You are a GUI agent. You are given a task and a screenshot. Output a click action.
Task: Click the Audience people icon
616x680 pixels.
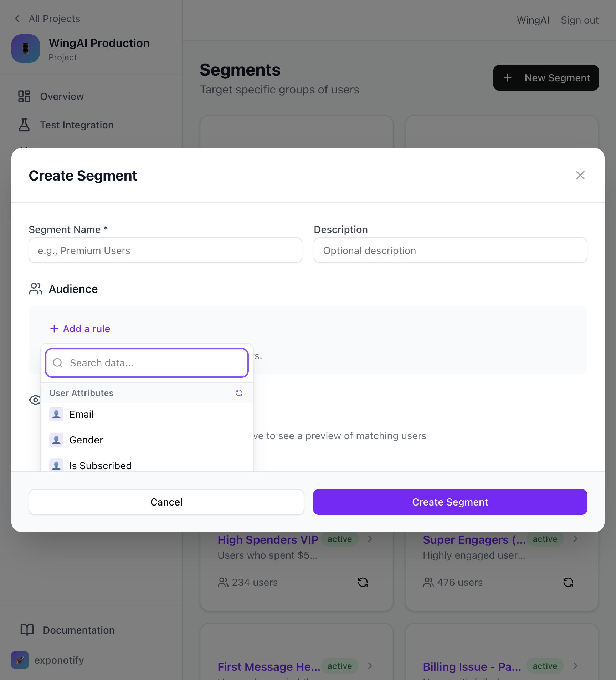[35, 289]
